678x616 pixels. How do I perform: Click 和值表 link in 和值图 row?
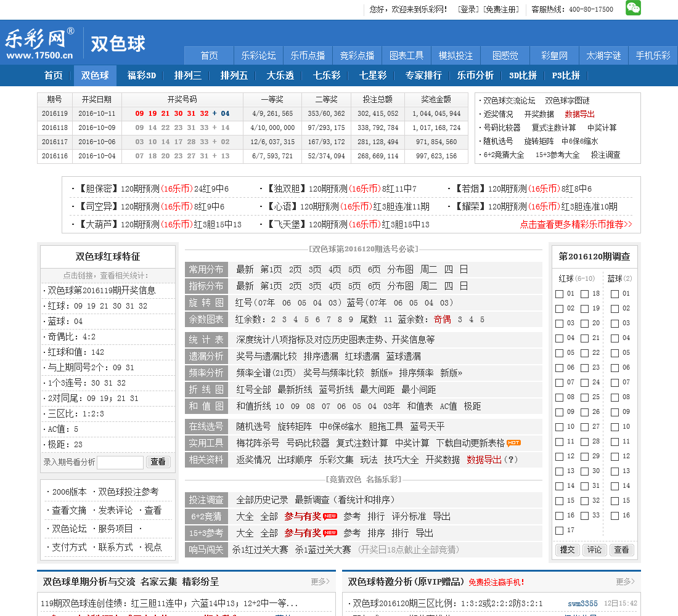tap(419, 407)
